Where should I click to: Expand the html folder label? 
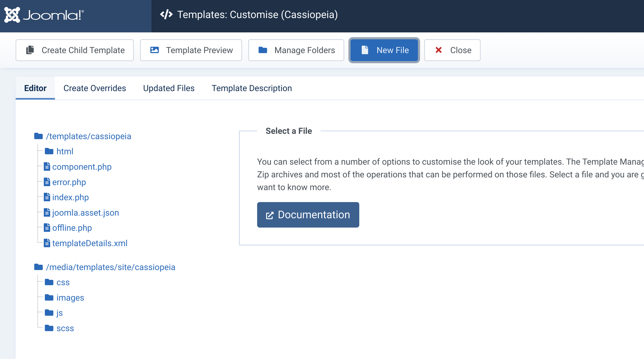click(65, 151)
